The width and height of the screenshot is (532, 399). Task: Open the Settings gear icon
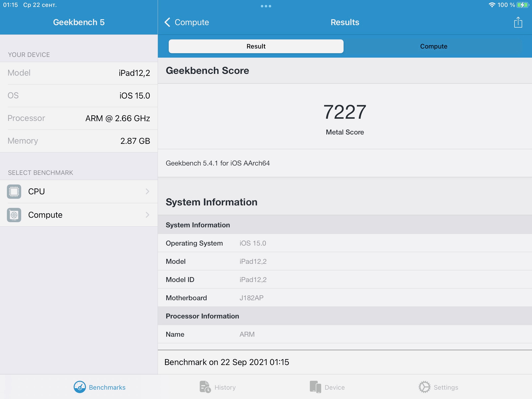(425, 387)
